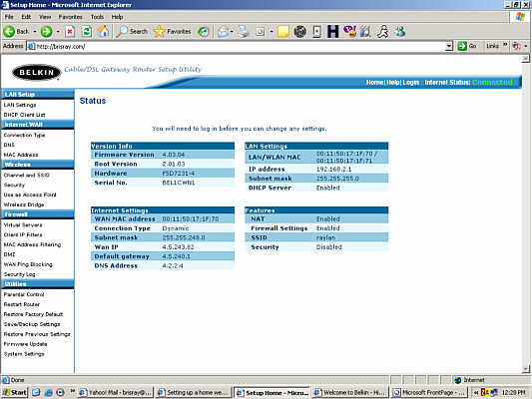This screenshot has width=532, height=399.
Task: Open Virtual Servers under Firewall
Action: click(x=23, y=224)
